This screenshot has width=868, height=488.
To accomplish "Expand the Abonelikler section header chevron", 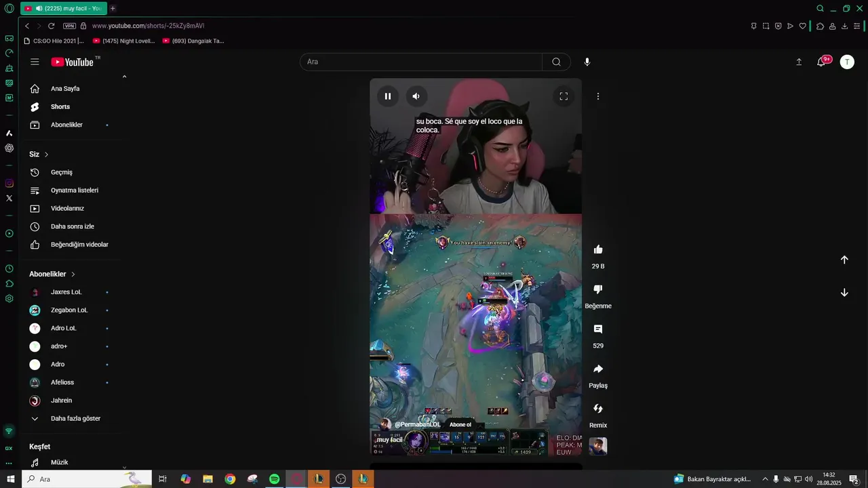I will click(x=73, y=274).
